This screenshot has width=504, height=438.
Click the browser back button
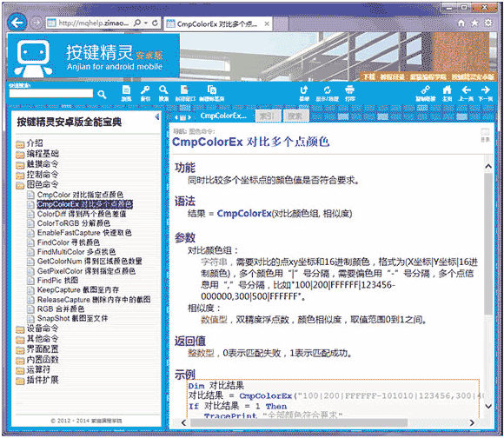pyautogui.click(x=17, y=23)
